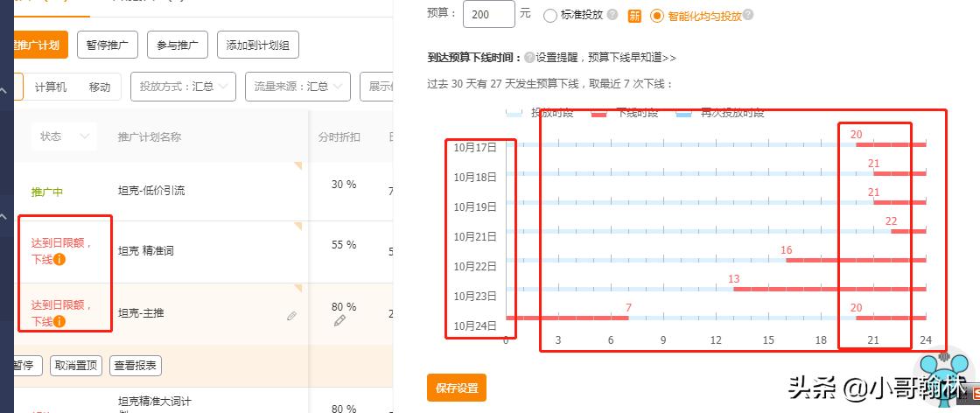The width and height of the screenshot is (980, 413).
Task: Edit the 80% discount pencil icon
Action: pos(339,320)
